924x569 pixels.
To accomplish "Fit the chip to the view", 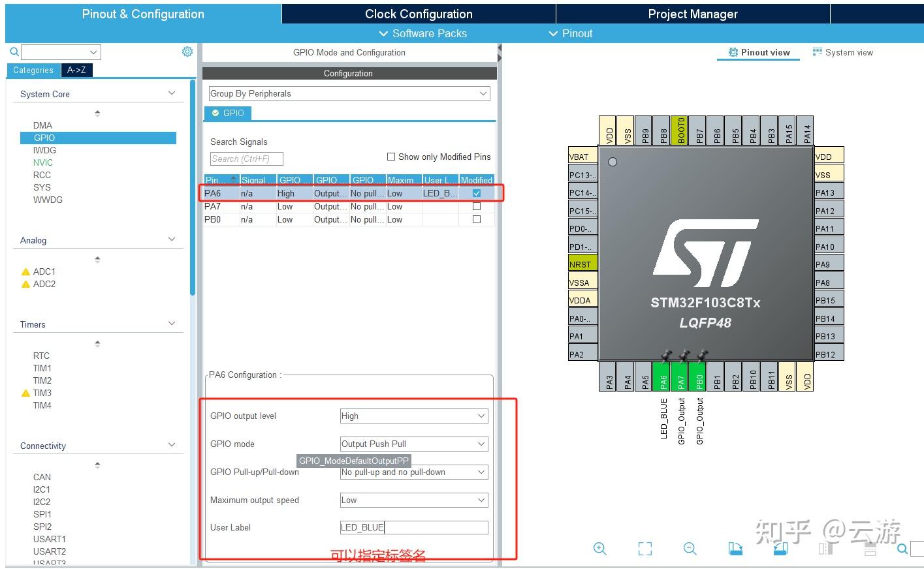I will click(645, 549).
